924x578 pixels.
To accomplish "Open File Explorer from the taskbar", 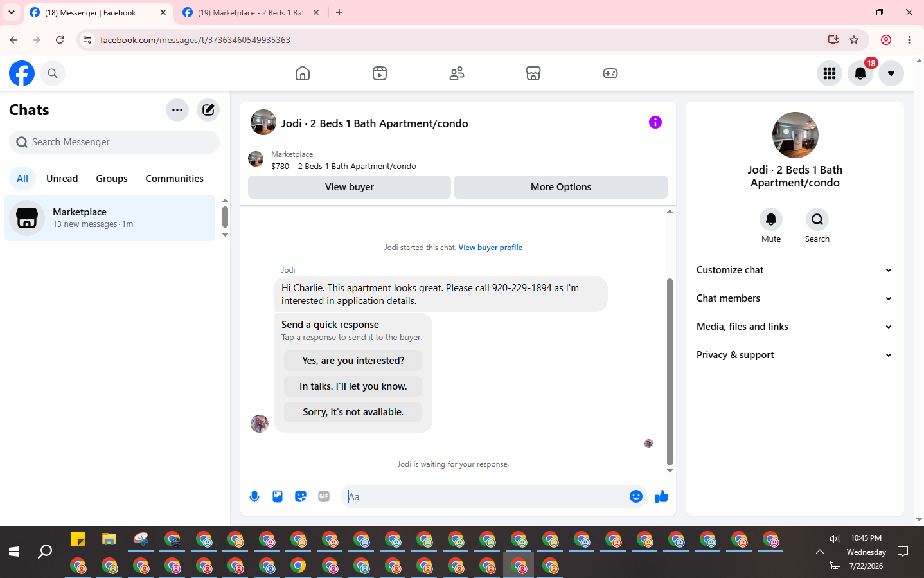I will tap(109, 539).
